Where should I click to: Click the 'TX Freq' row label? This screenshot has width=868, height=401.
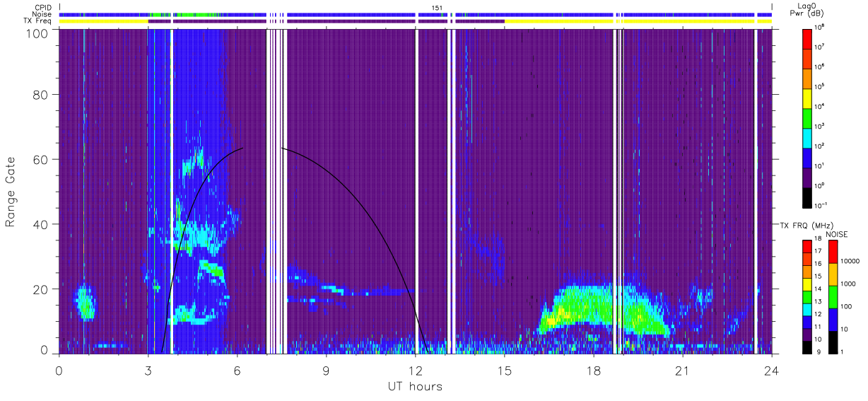tap(37, 21)
